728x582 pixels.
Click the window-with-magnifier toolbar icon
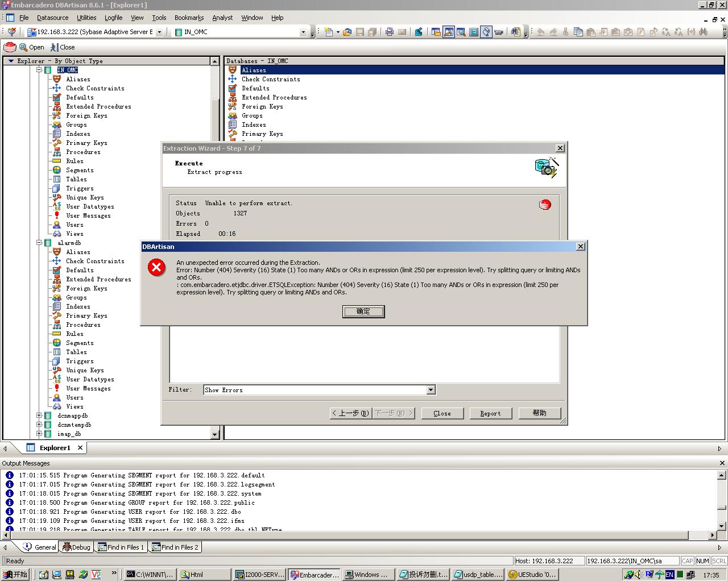pyautogui.click(x=461, y=32)
